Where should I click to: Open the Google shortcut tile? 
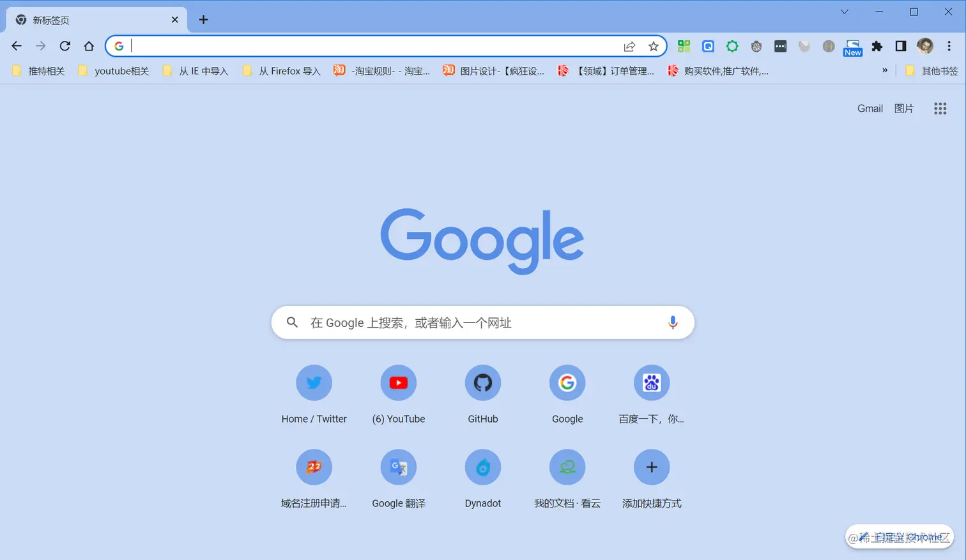coord(567,395)
